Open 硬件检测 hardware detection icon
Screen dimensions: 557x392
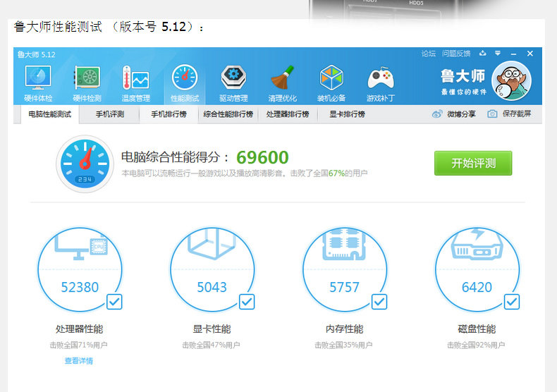point(87,78)
